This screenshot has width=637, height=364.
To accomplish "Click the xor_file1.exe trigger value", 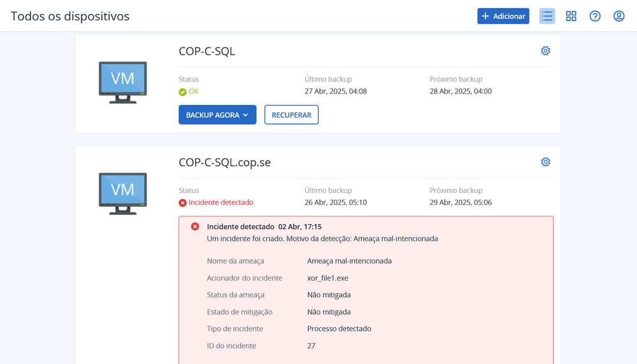I will pos(327,278).
